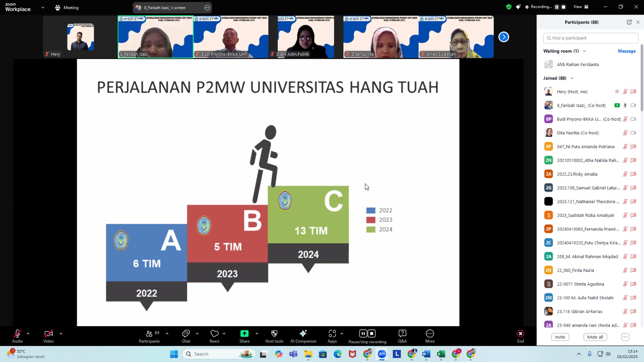
Task: Show next video thumbnails with arrow
Action: click(504, 37)
